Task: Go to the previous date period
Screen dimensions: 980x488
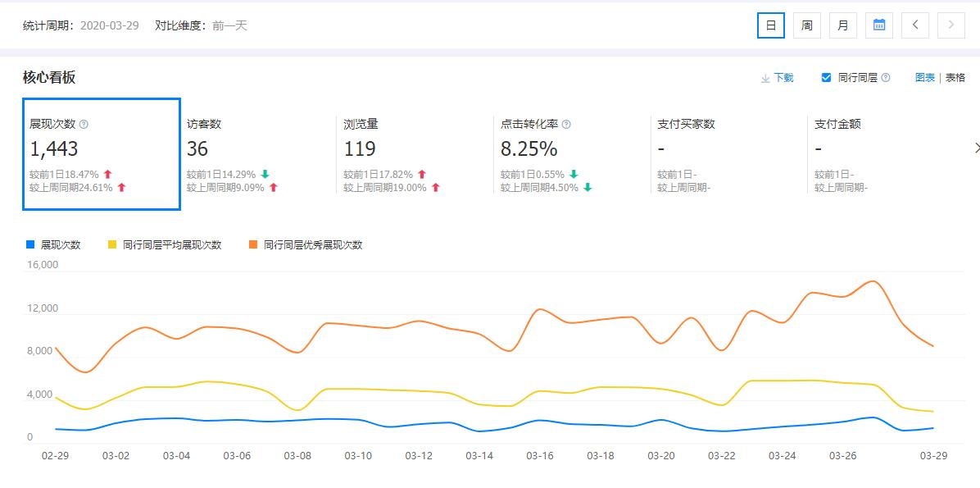Action: tap(915, 25)
